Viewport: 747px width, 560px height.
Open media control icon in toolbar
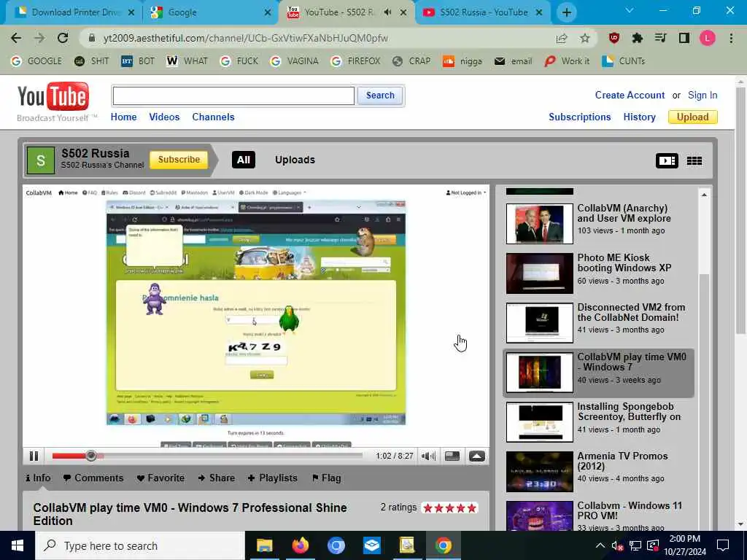660,38
